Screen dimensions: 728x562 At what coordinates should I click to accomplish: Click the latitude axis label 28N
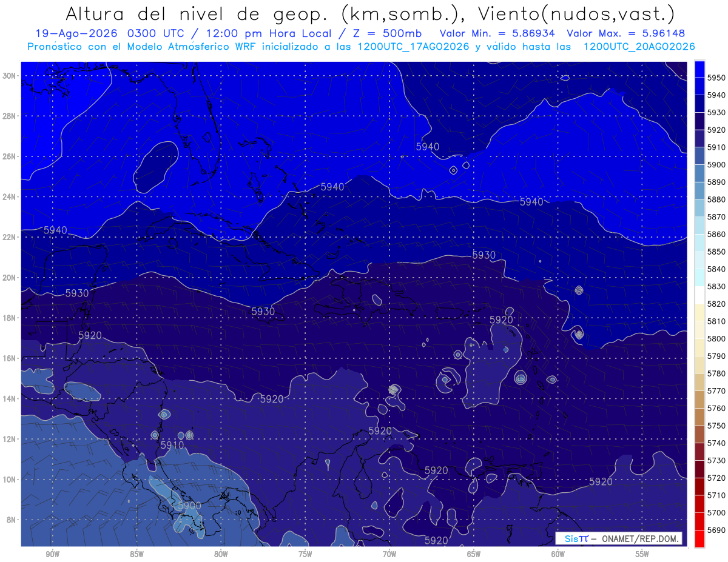(10, 116)
